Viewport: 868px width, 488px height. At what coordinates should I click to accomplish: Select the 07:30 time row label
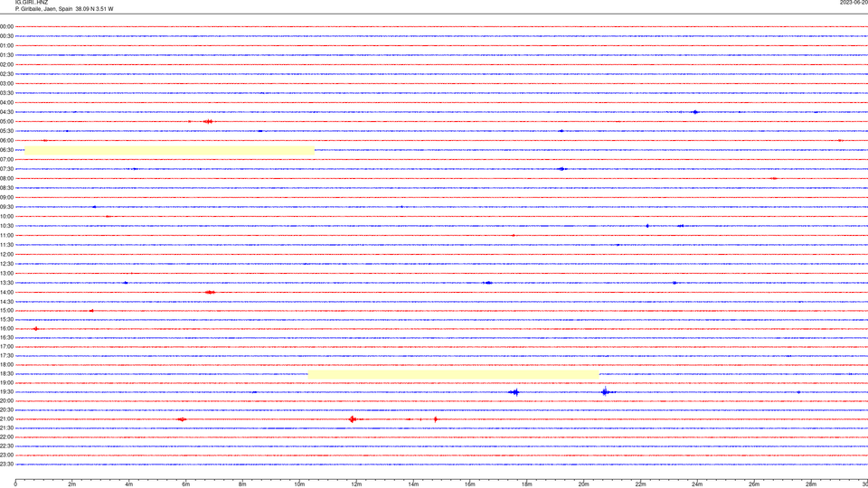coord(6,169)
